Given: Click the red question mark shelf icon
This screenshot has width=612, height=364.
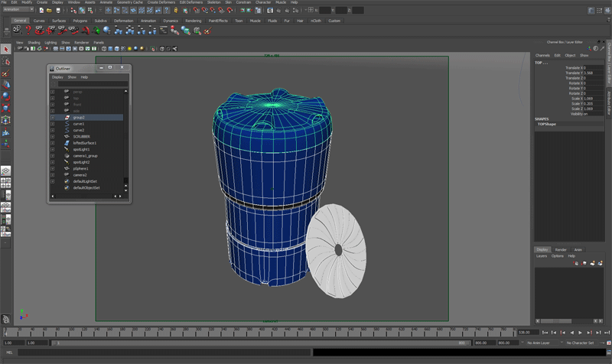Looking at the screenshot, I should pyautogui.click(x=28, y=30).
